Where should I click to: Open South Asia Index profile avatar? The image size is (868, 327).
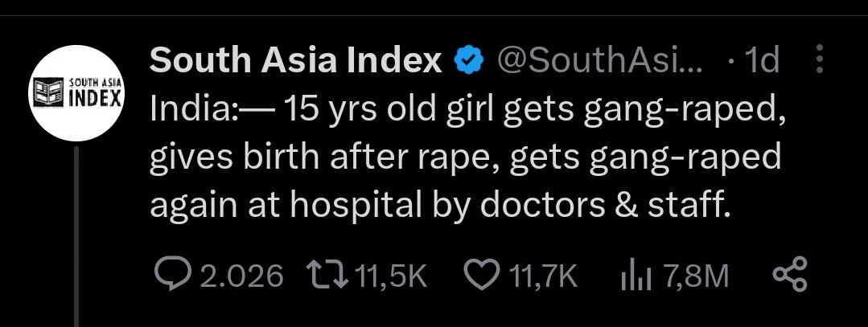(76, 94)
